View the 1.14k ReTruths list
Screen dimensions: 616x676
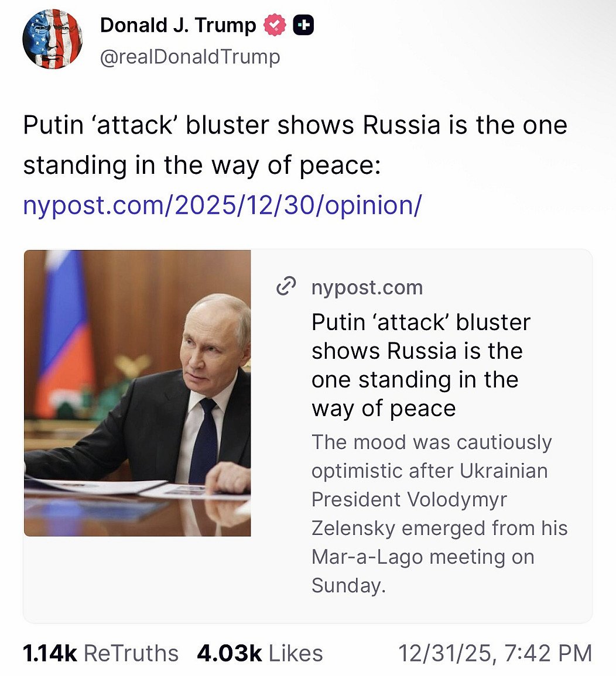point(100,653)
